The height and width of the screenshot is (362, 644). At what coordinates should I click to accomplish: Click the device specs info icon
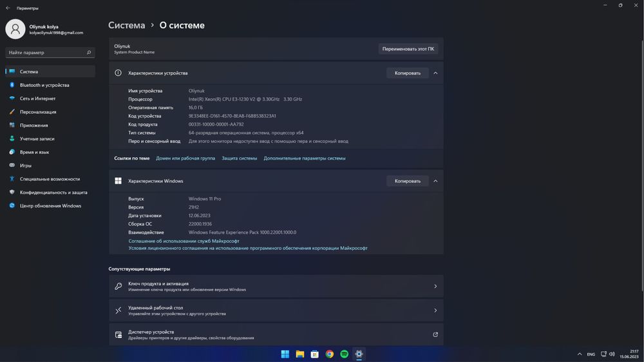click(x=118, y=73)
